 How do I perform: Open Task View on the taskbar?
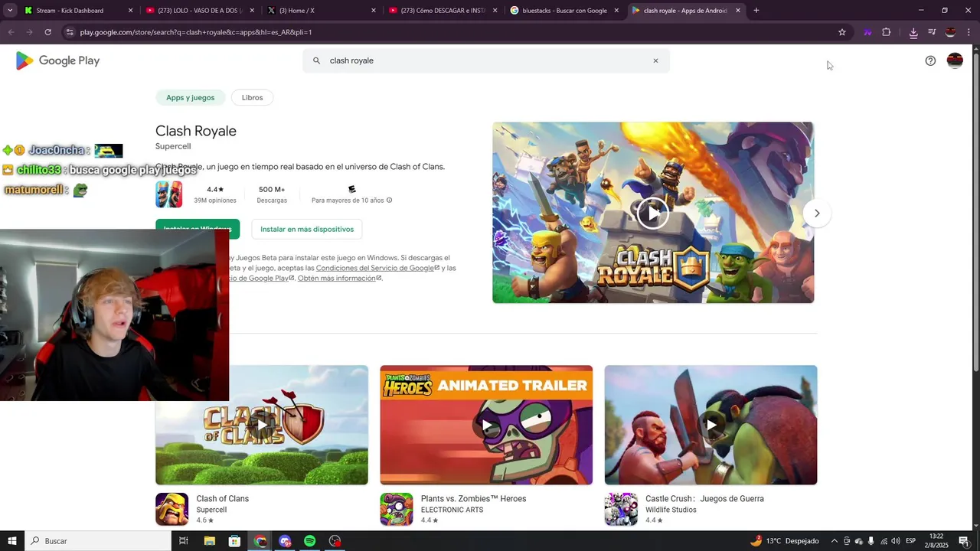tap(184, 541)
